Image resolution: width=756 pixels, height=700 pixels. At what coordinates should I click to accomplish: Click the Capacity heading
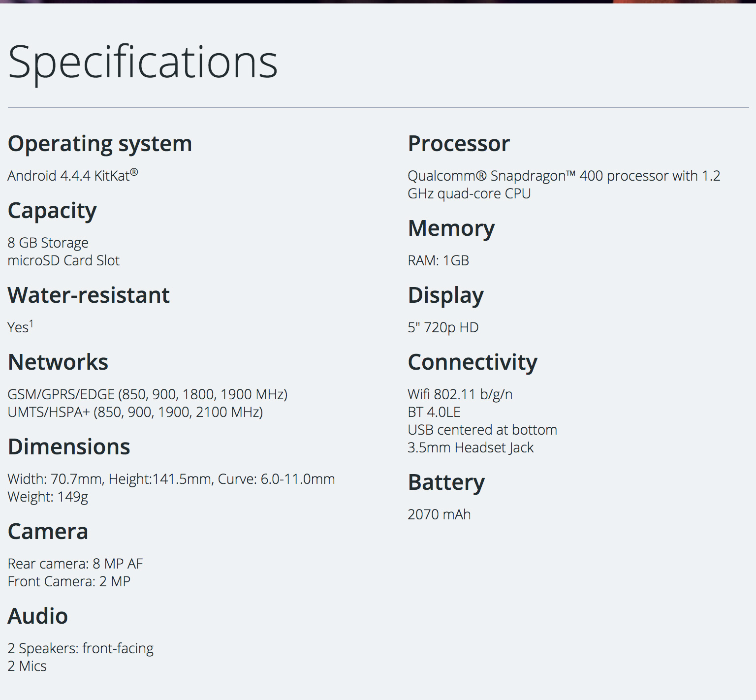coord(52,211)
